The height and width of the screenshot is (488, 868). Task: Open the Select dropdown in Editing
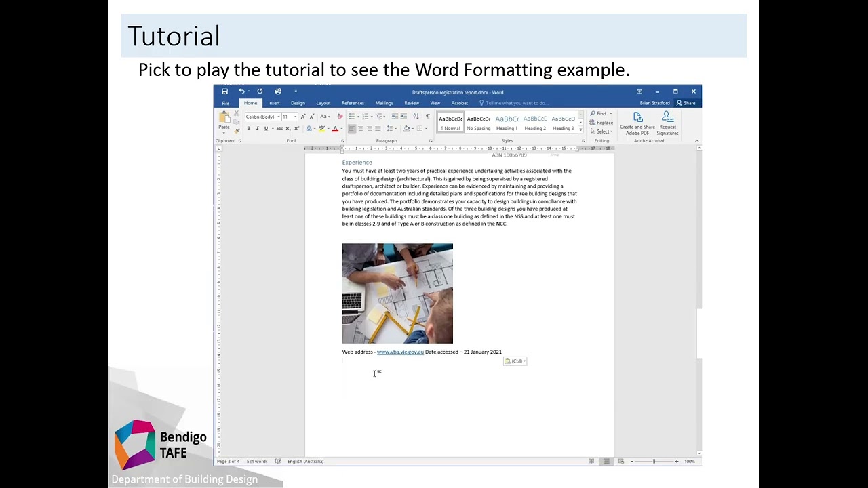pos(601,131)
